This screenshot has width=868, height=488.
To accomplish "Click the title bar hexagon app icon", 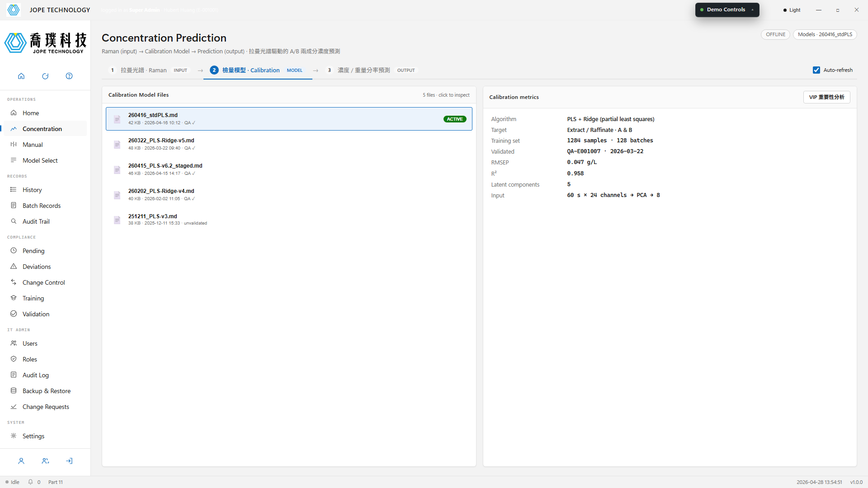I will (14, 9).
